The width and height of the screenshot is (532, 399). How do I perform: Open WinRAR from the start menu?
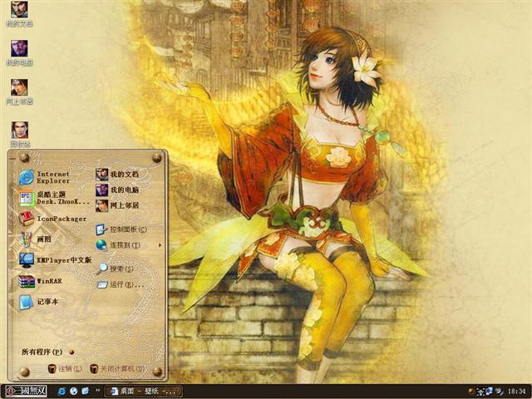(x=41, y=281)
